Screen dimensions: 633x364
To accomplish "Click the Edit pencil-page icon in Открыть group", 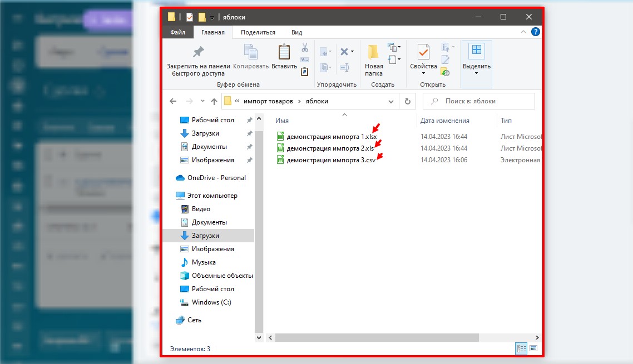I will [446, 59].
